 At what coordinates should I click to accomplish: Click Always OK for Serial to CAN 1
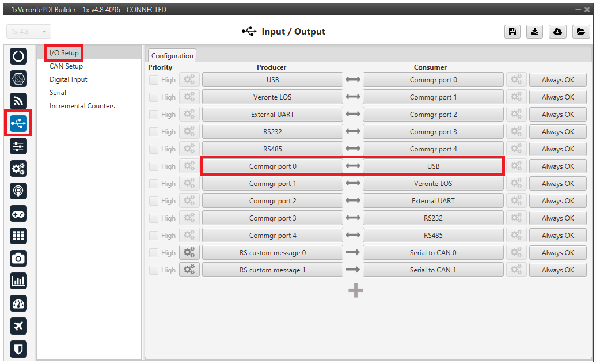pos(557,270)
